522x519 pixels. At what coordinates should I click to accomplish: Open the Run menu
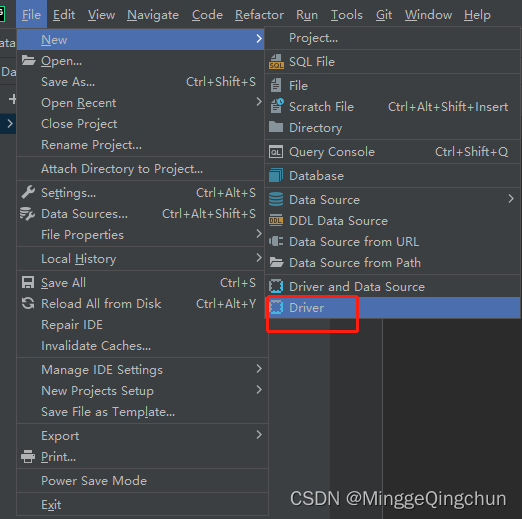[x=307, y=15]
